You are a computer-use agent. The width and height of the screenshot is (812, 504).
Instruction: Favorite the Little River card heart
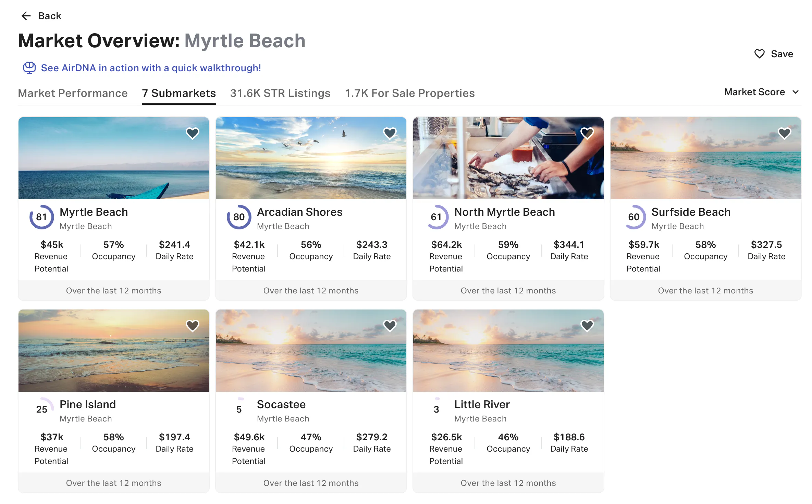pyautogui.click(x=587, y=326)
